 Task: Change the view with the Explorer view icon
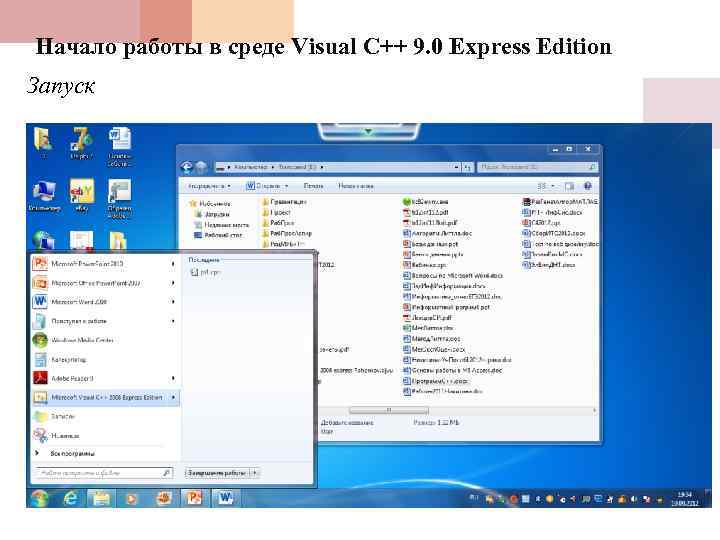click(542, 186)
